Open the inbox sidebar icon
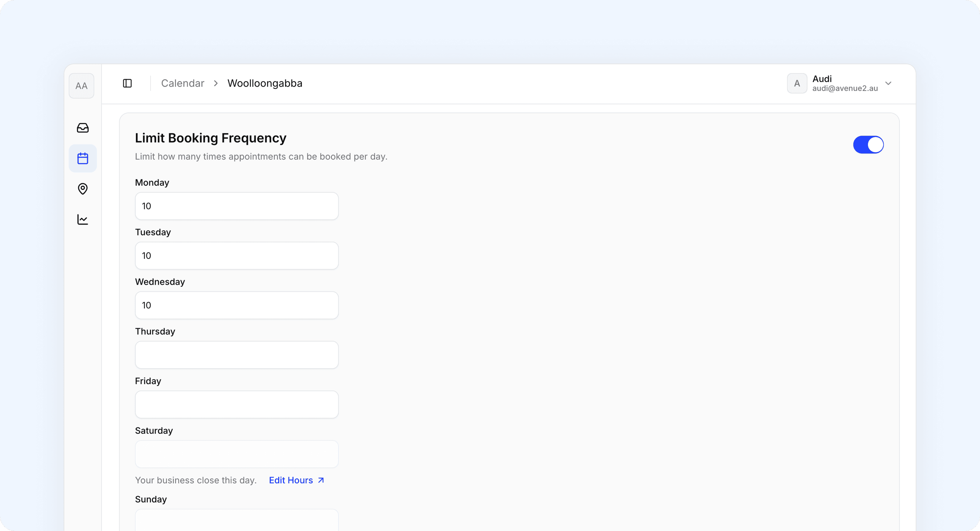Image resolution: width=980 pixels, height=531 pixels. [82, 128]
